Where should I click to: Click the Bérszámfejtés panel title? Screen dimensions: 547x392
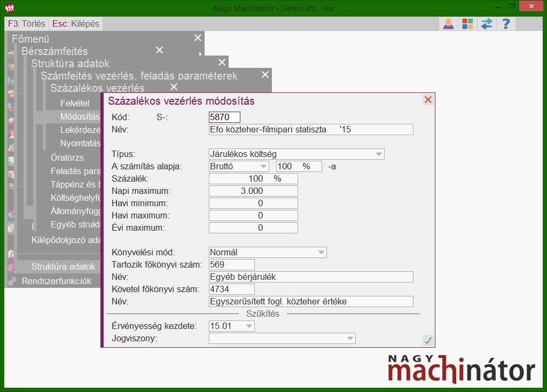pyautogui.click(x=55, y=51)
